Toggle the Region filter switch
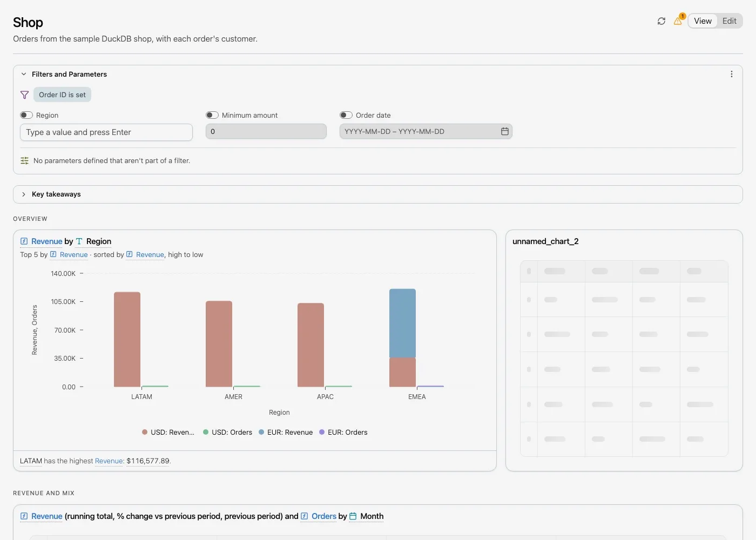This screenshot has height=540, width=756. [x=26, y=115]
